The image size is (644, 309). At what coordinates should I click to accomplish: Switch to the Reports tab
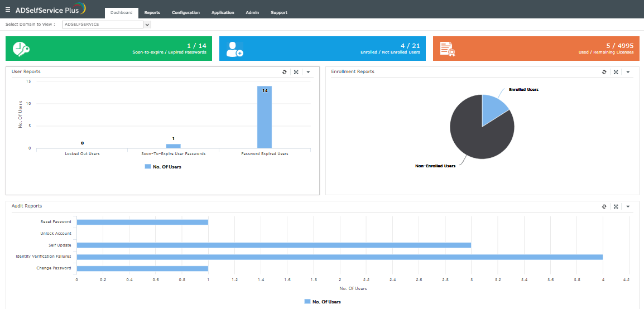click(152, 13)
